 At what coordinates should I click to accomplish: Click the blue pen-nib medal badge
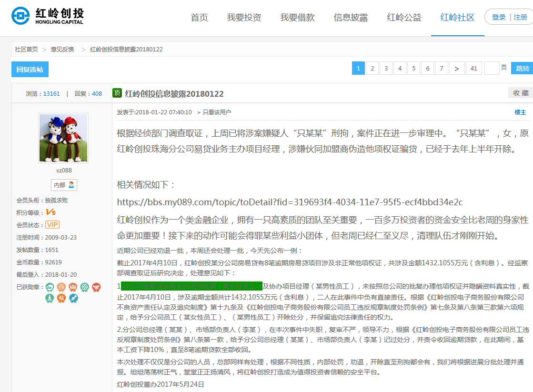(73, 298)
